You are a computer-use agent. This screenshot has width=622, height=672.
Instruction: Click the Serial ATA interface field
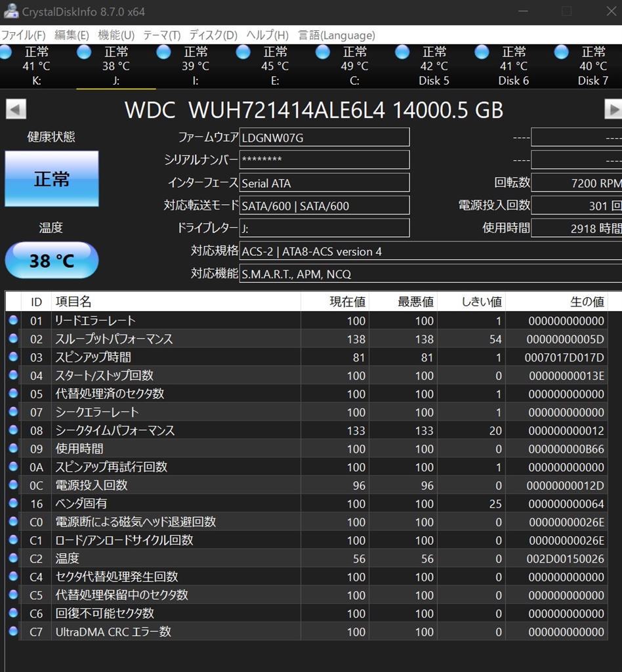(324, 183)
